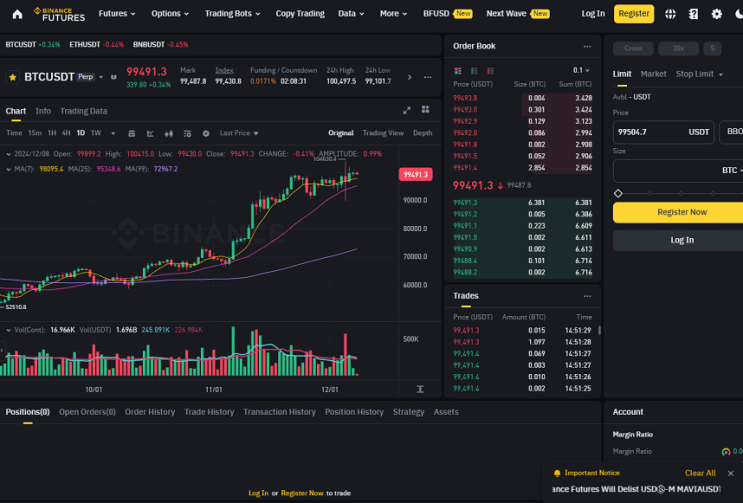Open the Futures dropdown menu
The width and height of the screenshot is (743, 503).
pyautogui.click(x=117, y=14)
